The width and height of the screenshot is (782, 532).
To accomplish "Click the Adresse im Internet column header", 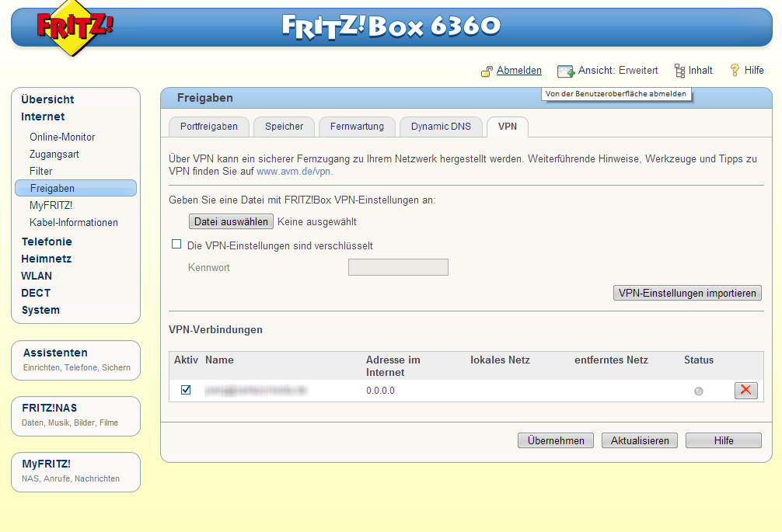I will pos(393,366).
